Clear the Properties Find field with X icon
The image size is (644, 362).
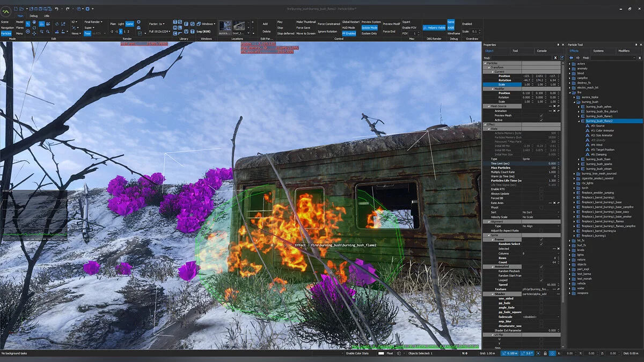[x=555, y=57]
